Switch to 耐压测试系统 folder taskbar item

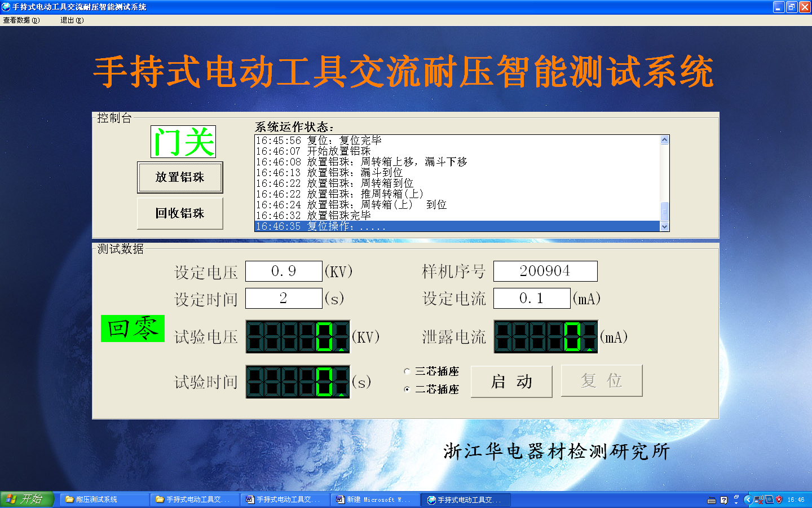click(104, 500)
